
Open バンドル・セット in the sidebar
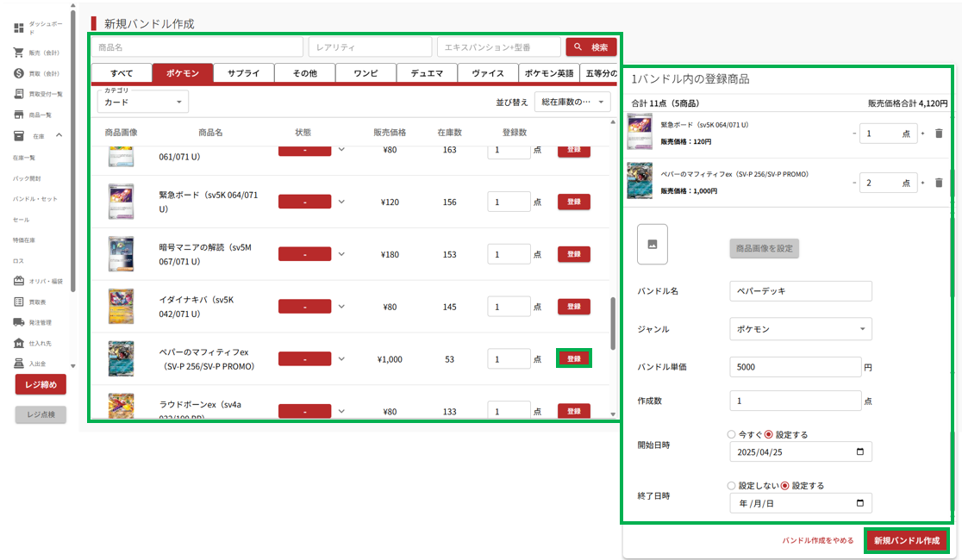(x=35, y=199)
